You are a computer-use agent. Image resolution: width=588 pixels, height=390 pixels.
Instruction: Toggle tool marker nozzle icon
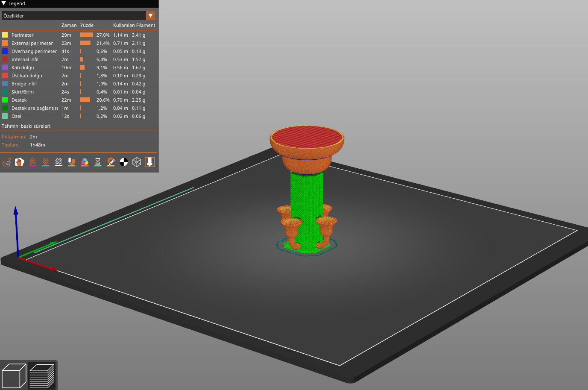tap(149, 162)
